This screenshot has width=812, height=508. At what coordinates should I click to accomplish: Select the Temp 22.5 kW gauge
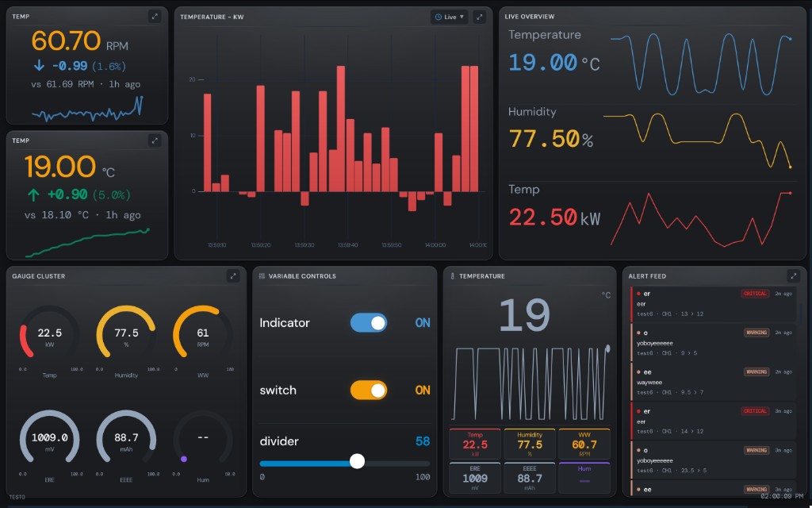coord(50,341)
